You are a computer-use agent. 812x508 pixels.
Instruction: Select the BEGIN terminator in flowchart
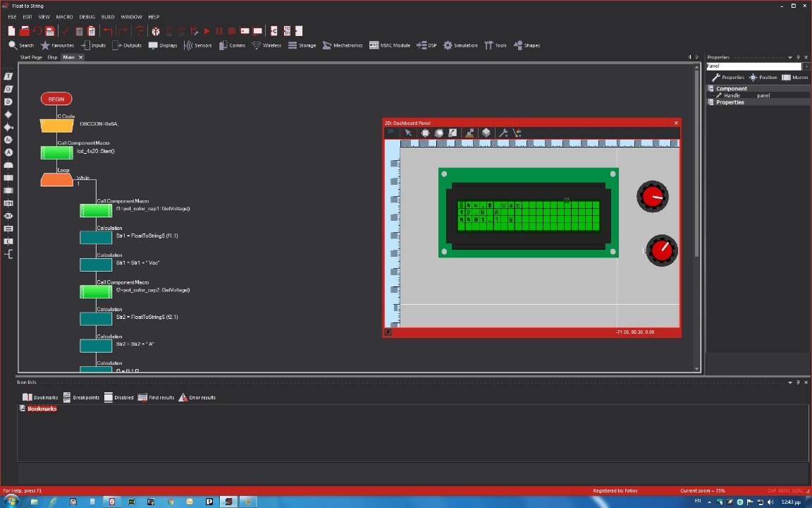[x=56, y=99]
